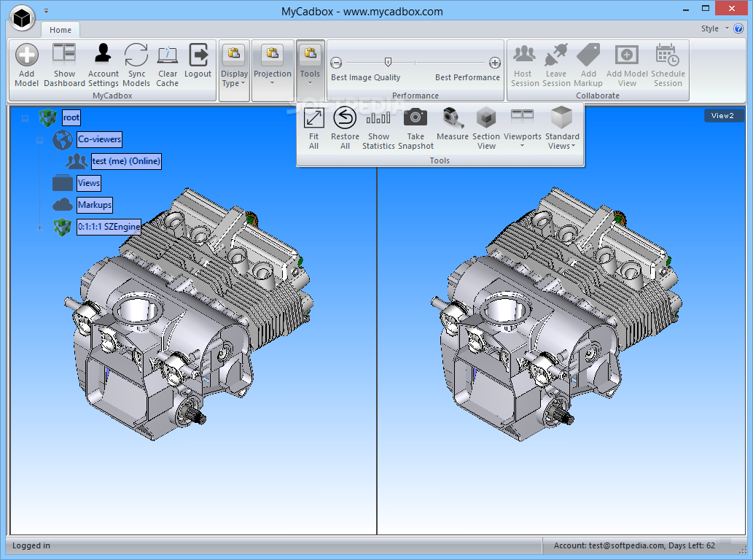Click the help question mark icon

[x=738, y=28]
